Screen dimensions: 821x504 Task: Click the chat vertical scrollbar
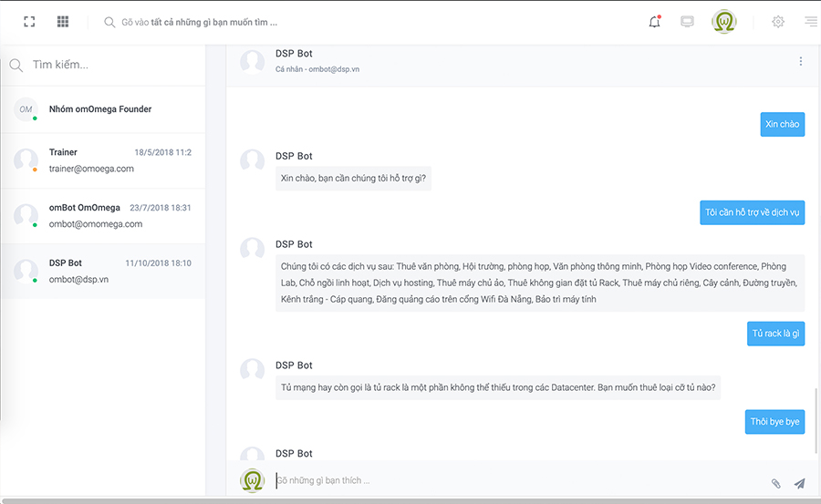[816, 421]
